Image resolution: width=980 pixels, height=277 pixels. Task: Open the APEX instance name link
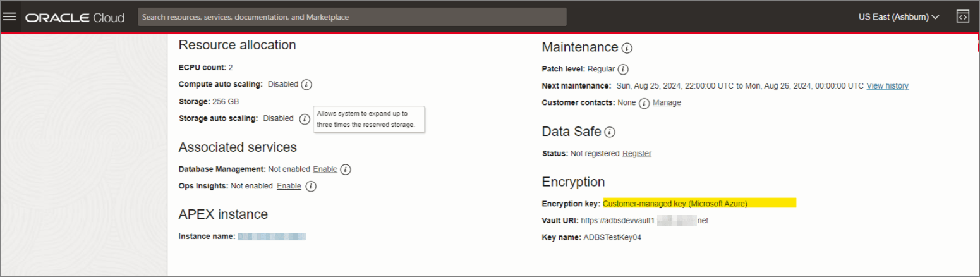[272, 237]
